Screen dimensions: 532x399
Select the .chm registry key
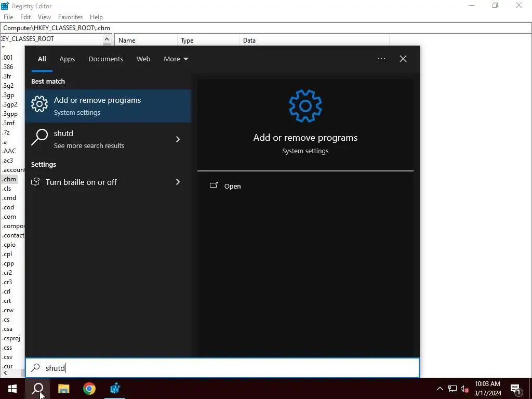click(x=9, y=179)
